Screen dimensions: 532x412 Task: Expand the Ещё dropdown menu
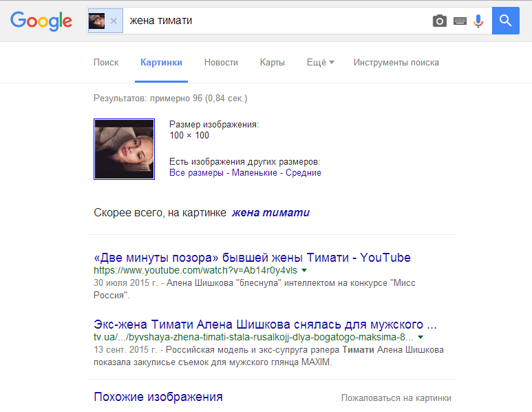tap(320, 63)
